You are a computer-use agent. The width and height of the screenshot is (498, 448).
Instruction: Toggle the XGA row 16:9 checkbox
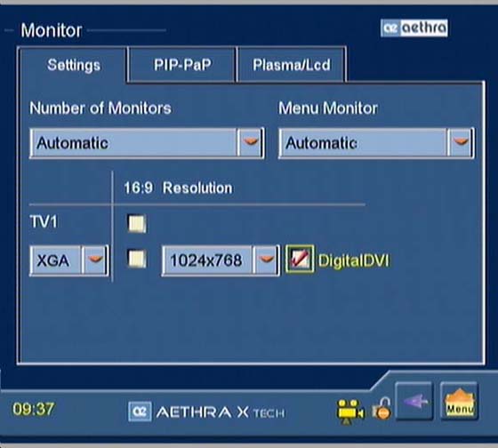tap(137, 259)
